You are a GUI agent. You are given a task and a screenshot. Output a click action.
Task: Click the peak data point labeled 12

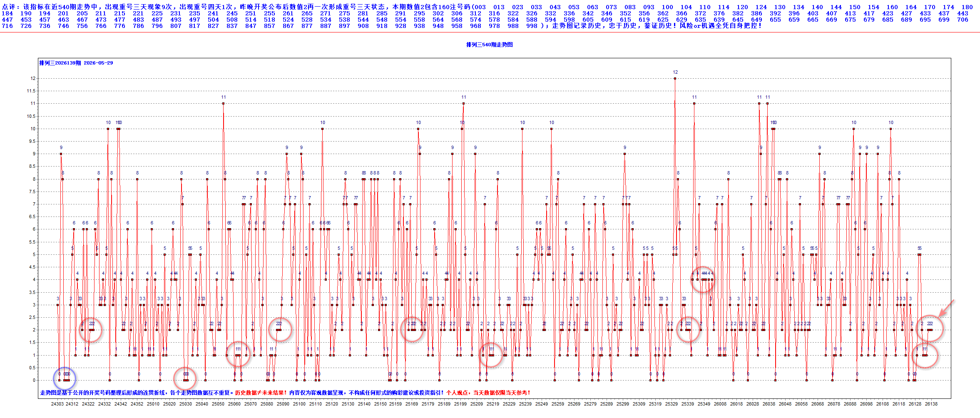pos(675,78)
